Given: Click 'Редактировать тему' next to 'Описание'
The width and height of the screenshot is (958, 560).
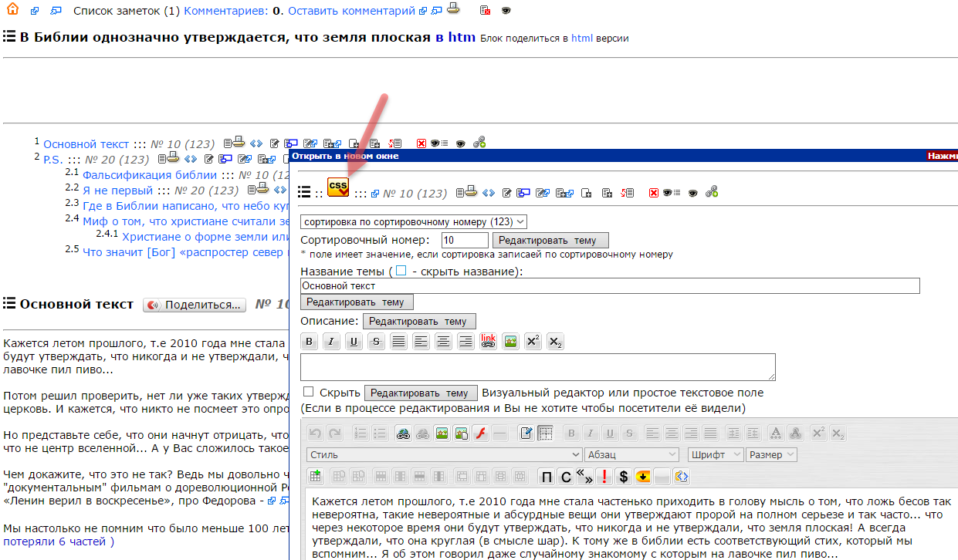Looking at the screenshot, I should tap(420, 321).
